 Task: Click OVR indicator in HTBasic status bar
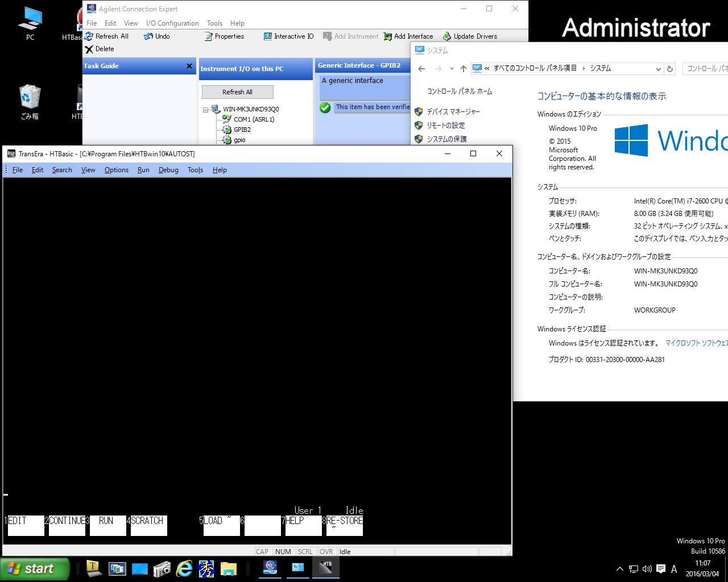pos(326,551)
